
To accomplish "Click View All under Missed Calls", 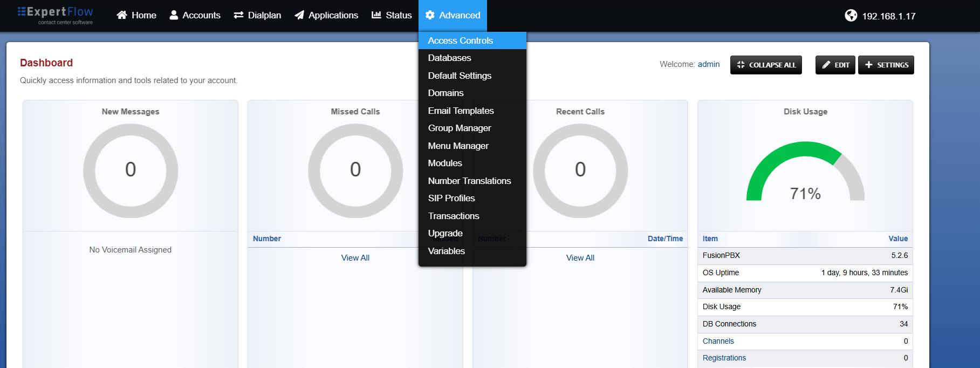I will tap(355, 258).
